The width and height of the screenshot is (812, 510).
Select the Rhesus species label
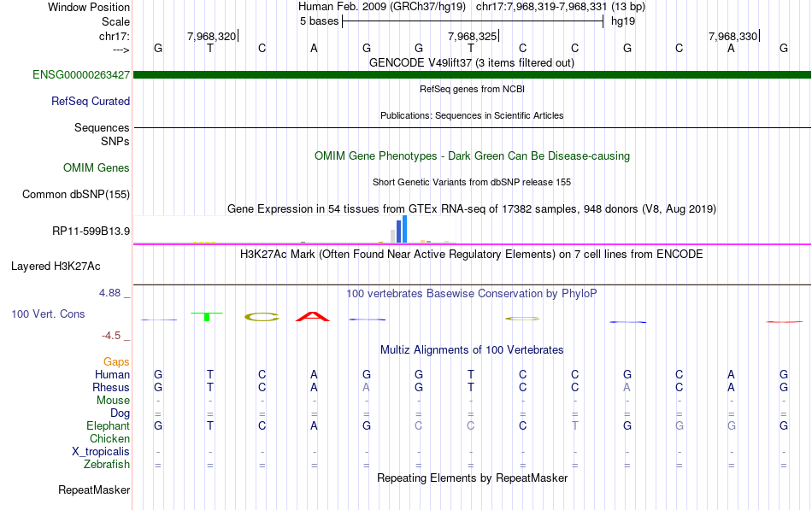point(111,387)
